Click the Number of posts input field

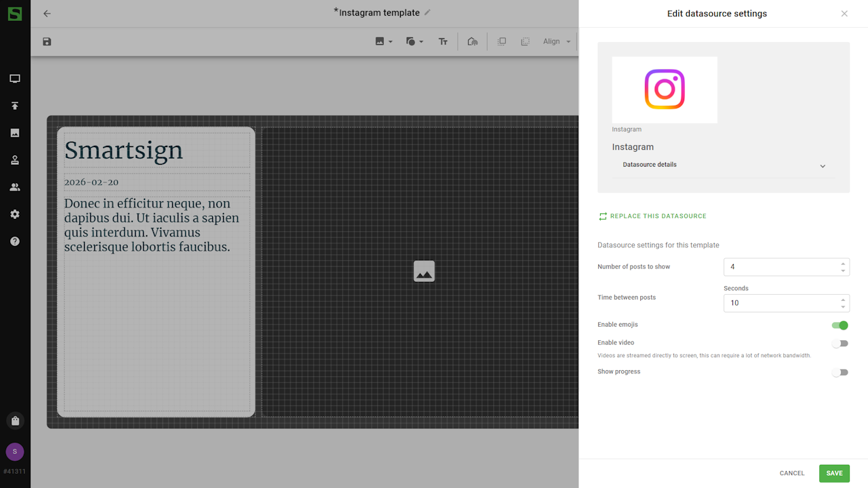(780, 267)
